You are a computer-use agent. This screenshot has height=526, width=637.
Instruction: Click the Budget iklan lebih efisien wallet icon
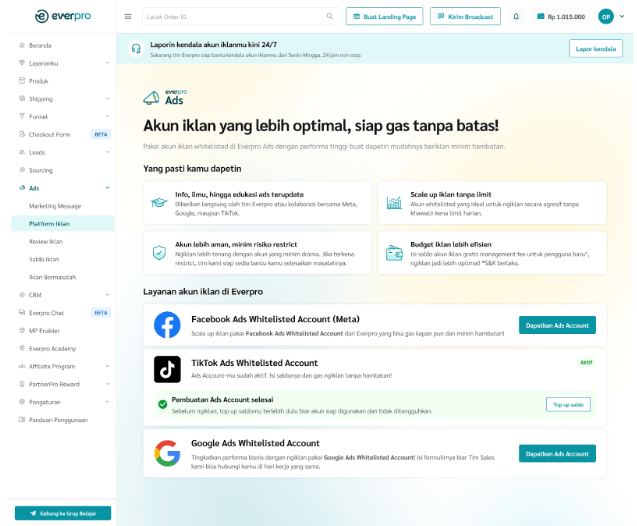[x=394, y=253]
